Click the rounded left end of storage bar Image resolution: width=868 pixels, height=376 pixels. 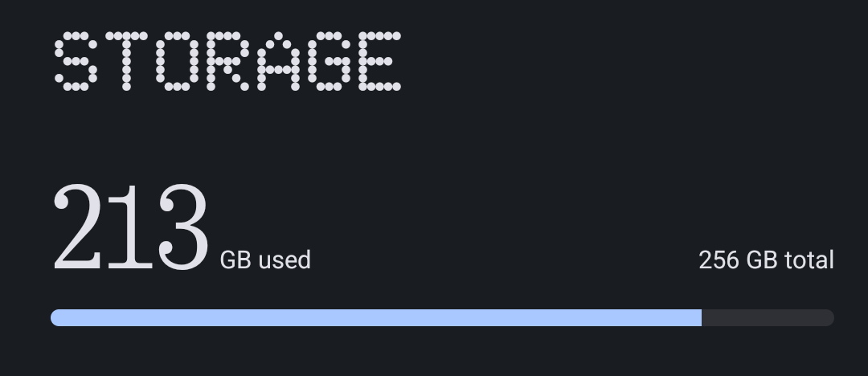tap(56, 318)
